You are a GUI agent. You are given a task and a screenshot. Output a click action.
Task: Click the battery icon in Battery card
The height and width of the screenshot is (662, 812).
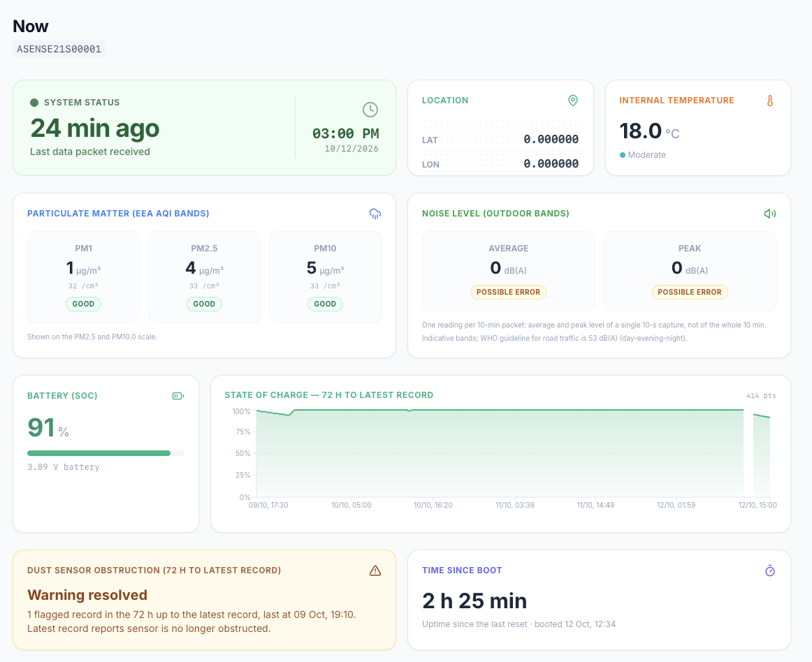tap(178, 396)
